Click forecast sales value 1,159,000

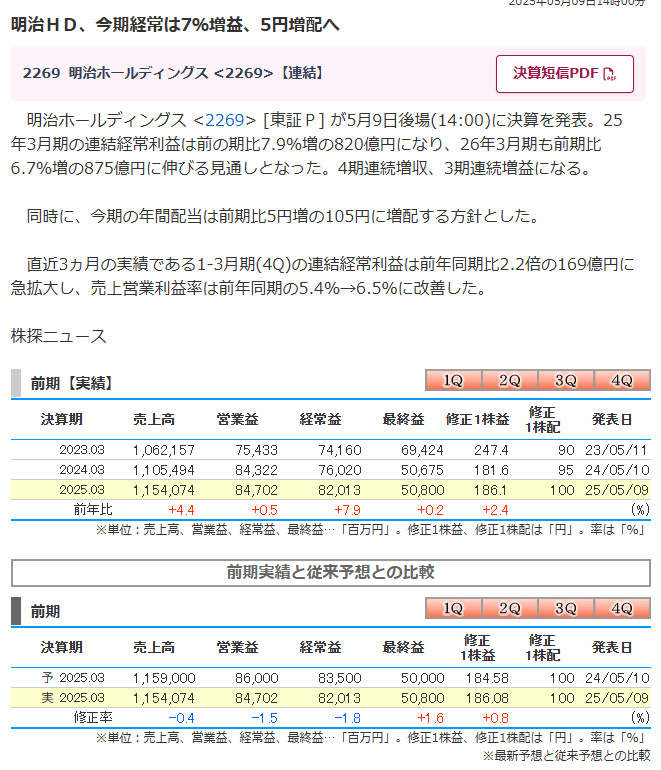tap(164, 678)
